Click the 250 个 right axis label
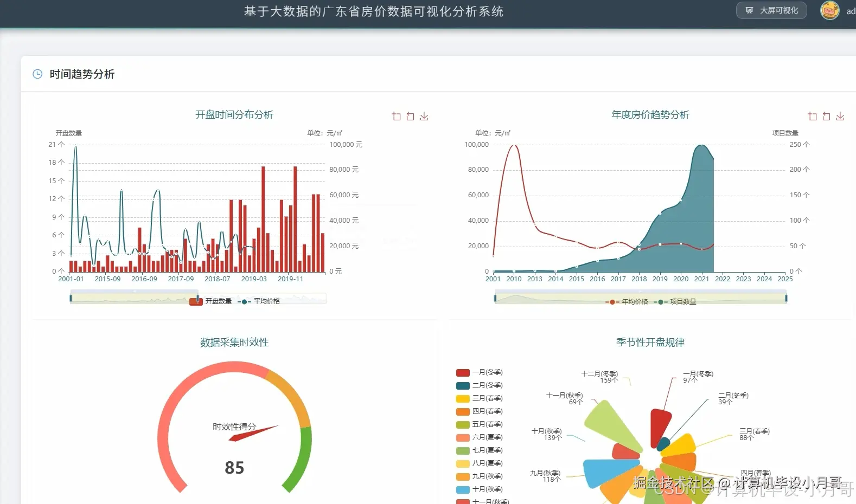This screenshot has height=504, width=856. point(800,145)
